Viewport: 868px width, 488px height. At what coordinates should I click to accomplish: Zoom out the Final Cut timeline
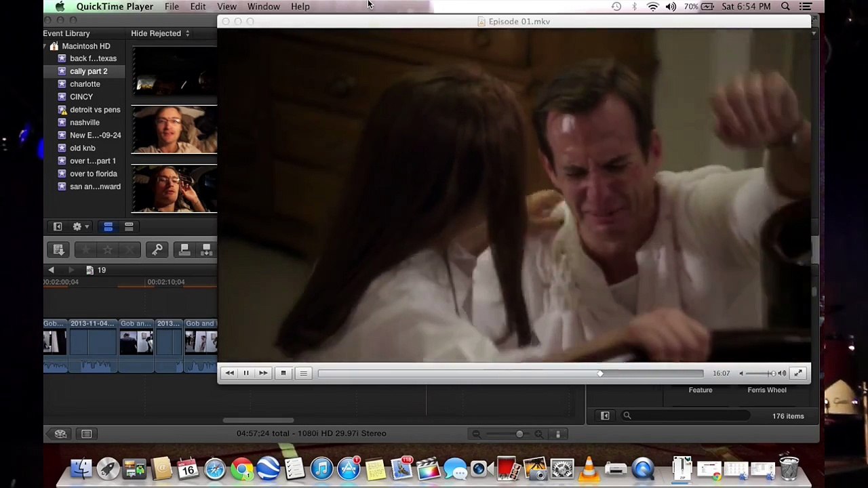(x=476, y=434)
